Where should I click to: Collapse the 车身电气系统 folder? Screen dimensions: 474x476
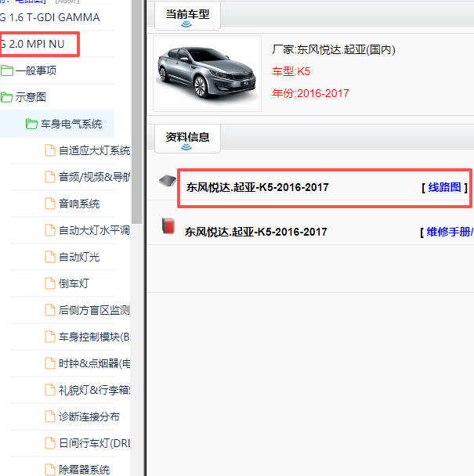pyautogui.click(x=71, y=124)
